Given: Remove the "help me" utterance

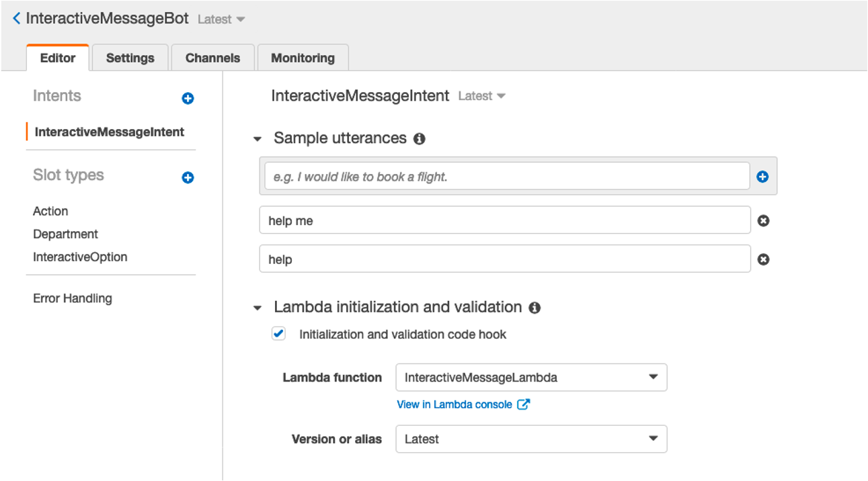Looking at the screenshot, I should [x=763, y=220].
